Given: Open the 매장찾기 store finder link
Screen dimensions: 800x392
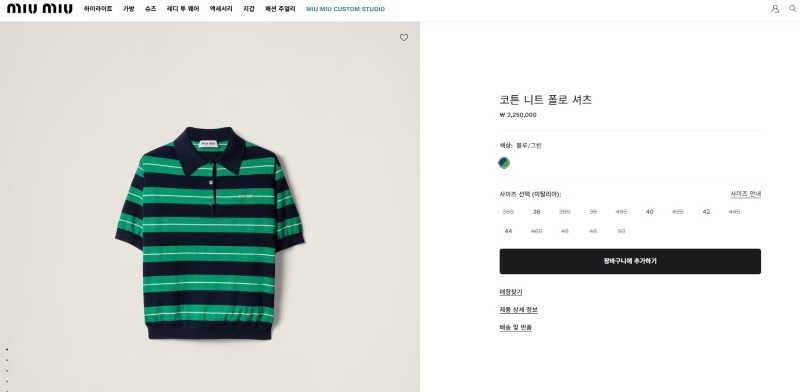Looking at the screenshot, I should tap(511, 292).
